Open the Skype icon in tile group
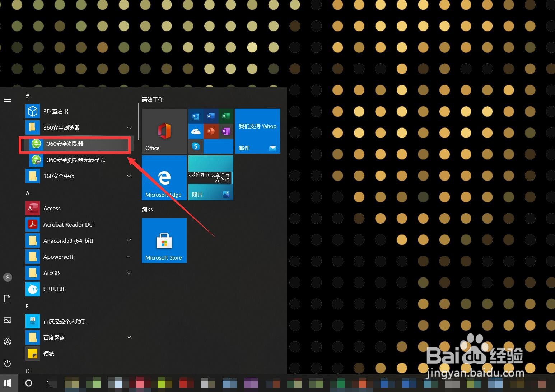This screenshot has height=392, width=555. tap(196, 146)
